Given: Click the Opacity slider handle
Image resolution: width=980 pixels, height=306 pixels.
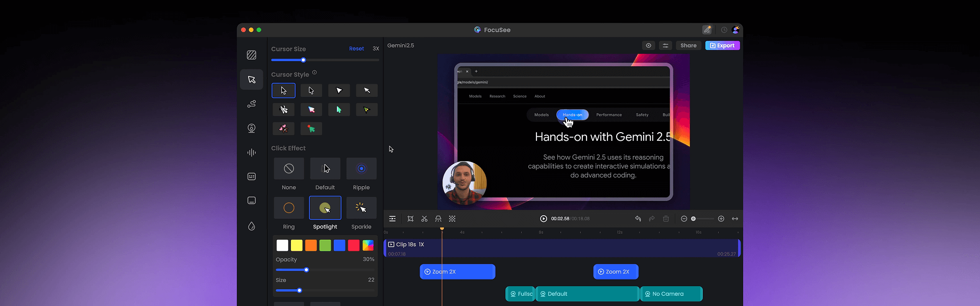Looking at the screenshot, I should click(x=306, y=270).
